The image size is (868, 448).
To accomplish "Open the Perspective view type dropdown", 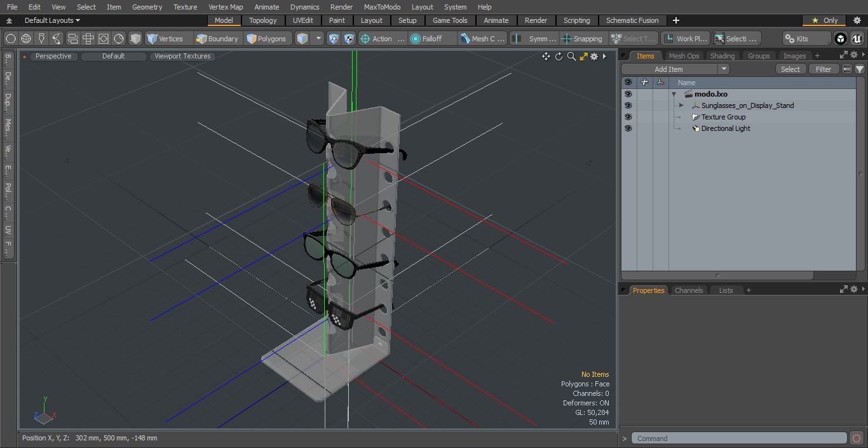I will coord(53,56).
